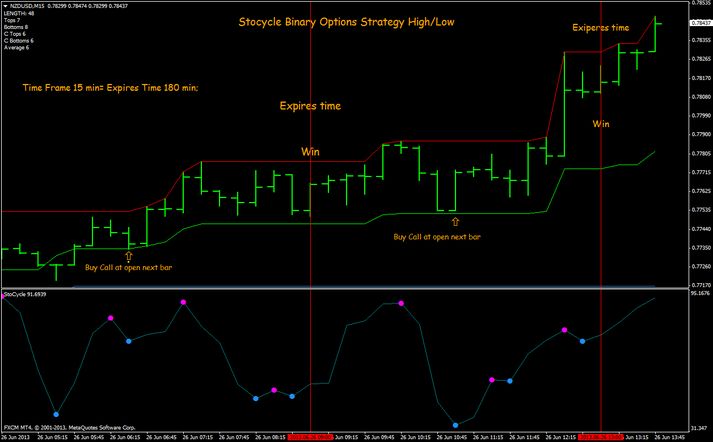Click the second red highlighted time marker

601,437
